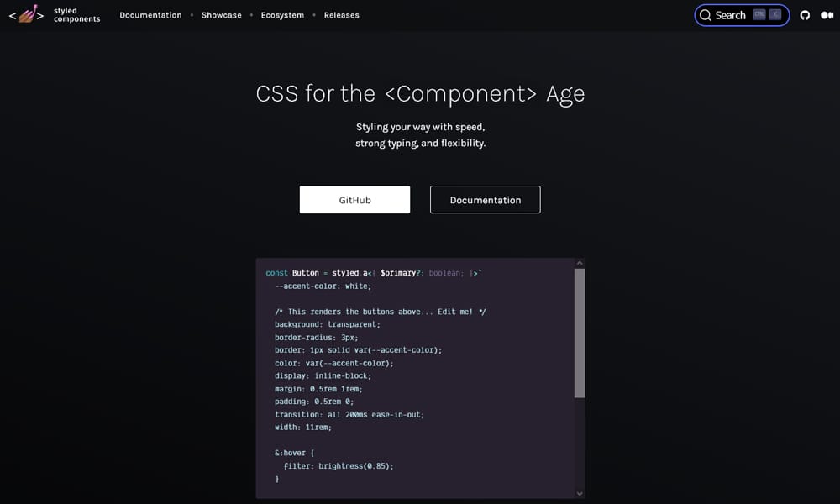The width and height of the screenshot is (840, 504).
Task: Click the magnifier icon in the search bar
Action: pos(707,15)
